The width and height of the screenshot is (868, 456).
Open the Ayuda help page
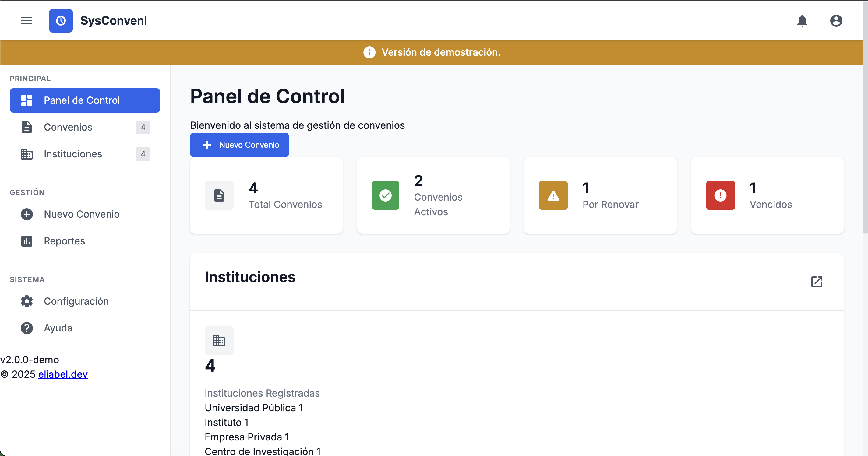(58, 328)
